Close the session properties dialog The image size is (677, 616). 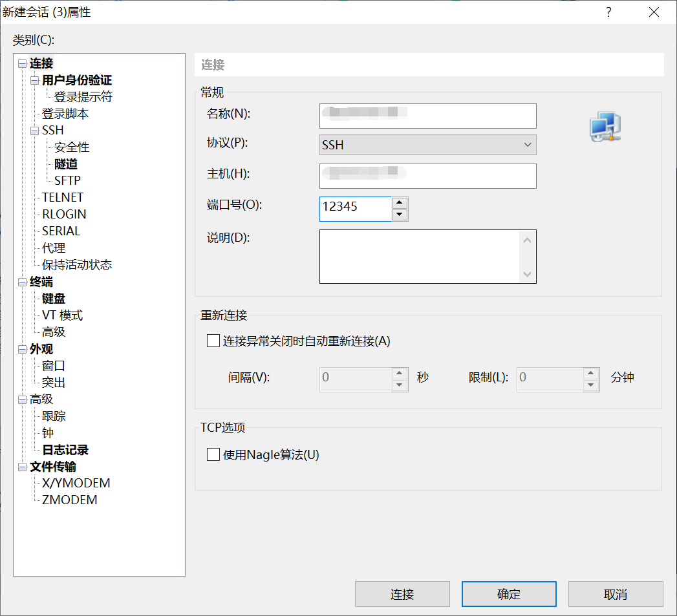[x=654, y=12]
